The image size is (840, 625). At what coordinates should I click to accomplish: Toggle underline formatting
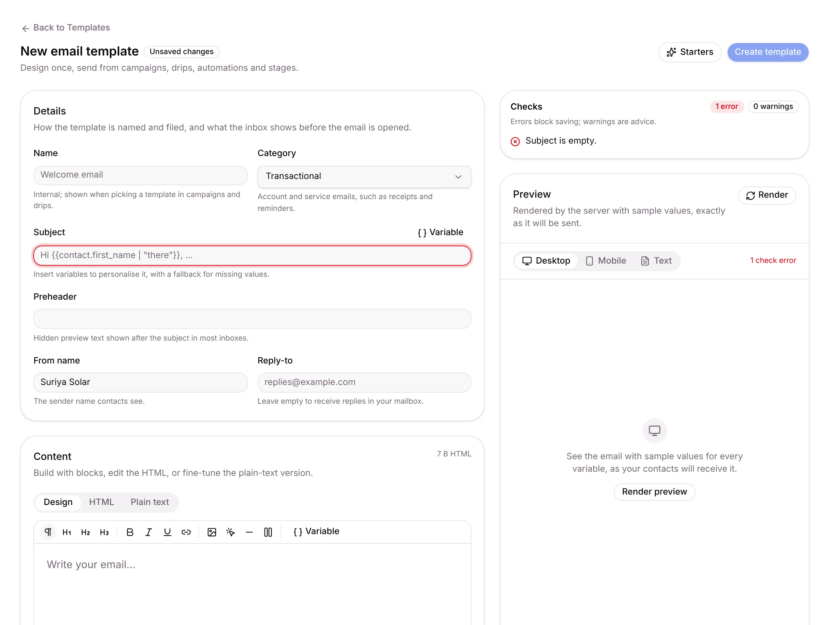pos(167,532)
